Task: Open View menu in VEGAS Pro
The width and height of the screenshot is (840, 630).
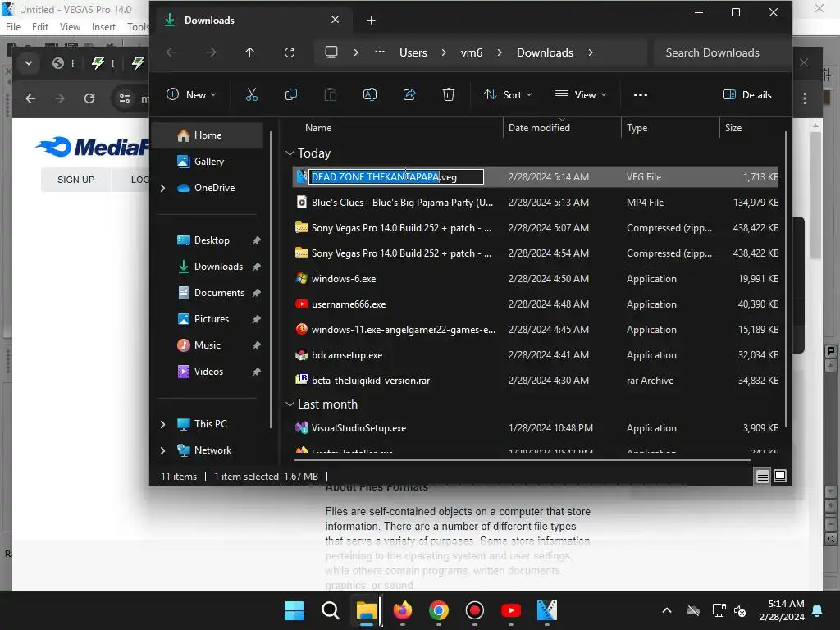Action: pos(70,27)
